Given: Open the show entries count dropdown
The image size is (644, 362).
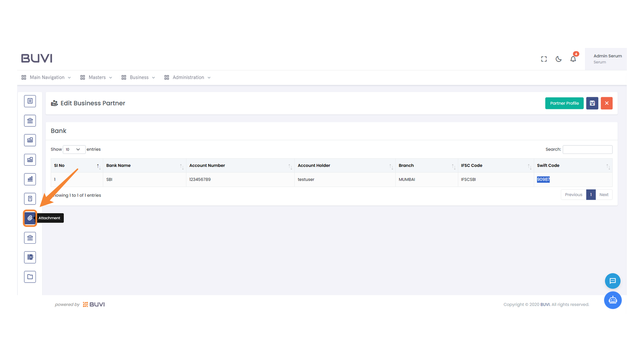Looking at the screenshot, I should pos(74,149).
